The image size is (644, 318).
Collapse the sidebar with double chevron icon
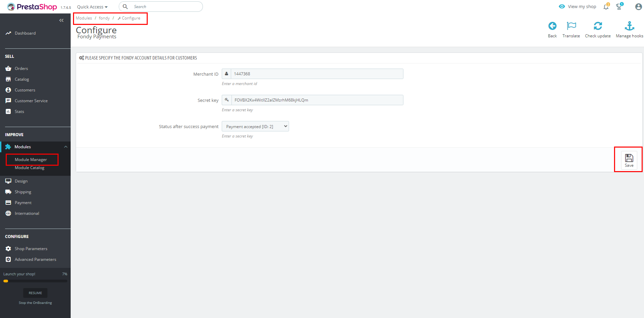pyautogui.click(x=61, y=20)
